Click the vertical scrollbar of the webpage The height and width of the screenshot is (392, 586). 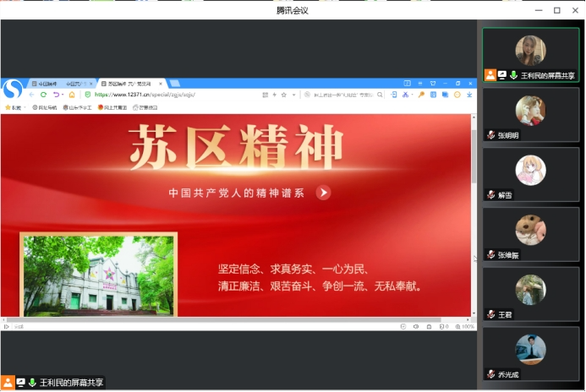pyautogui.click(x=473, y=169)
